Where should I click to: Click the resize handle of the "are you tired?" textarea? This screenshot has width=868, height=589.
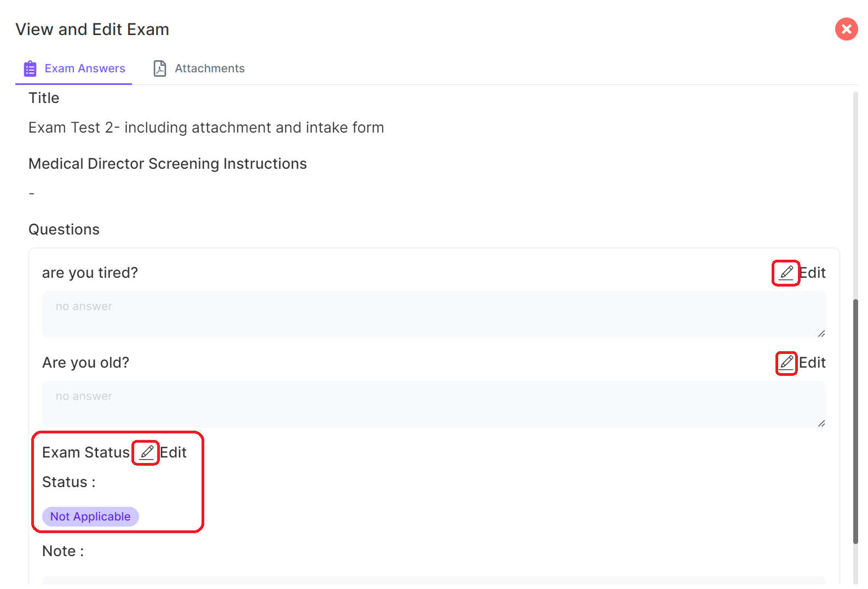point(821,334)
